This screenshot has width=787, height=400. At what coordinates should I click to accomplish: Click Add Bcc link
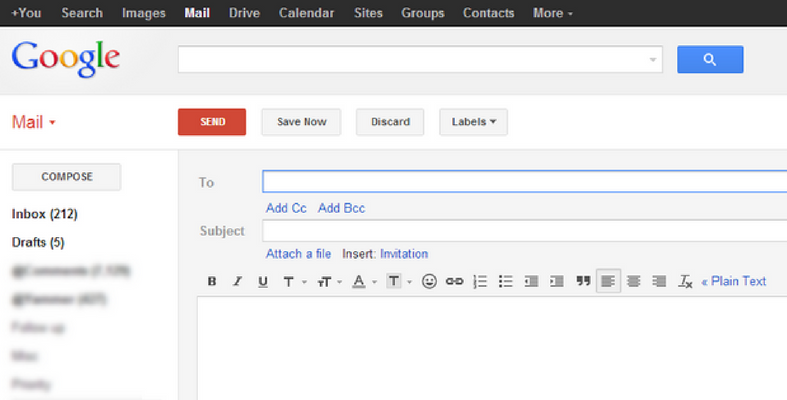click(341, 208)
